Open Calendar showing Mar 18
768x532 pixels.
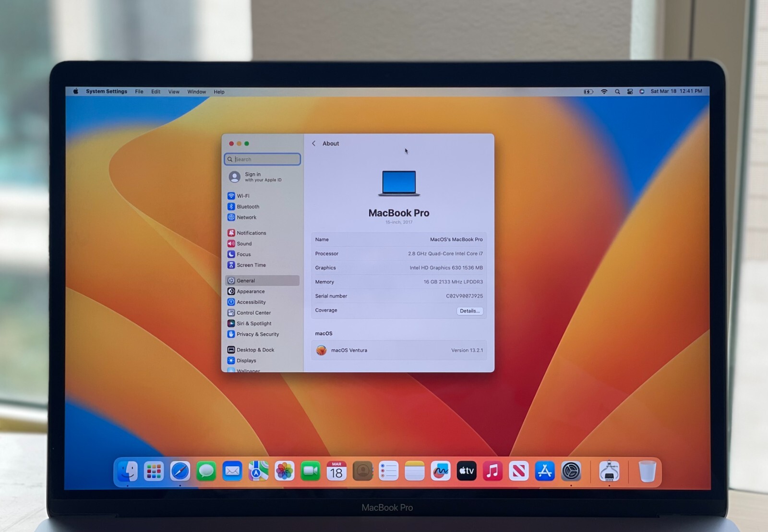[x=336, y=471]
